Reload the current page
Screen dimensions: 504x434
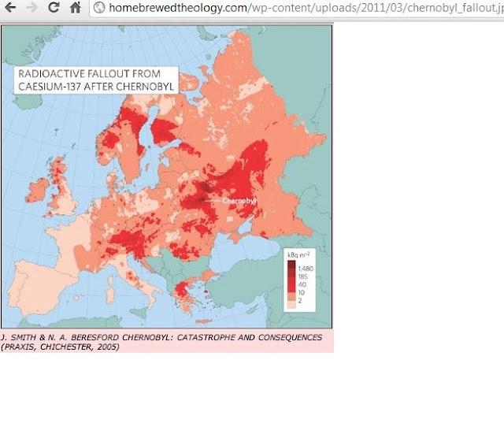pos(54,7)
